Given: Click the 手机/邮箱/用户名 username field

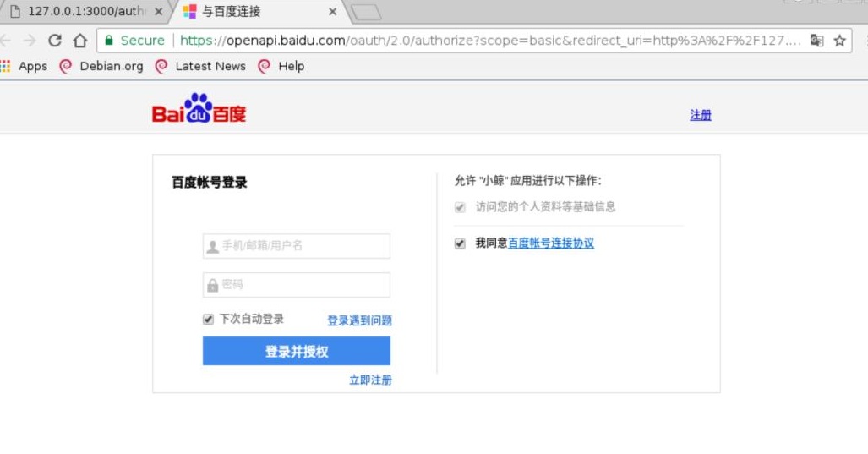Looking at the screenshot, I should 296,246.
